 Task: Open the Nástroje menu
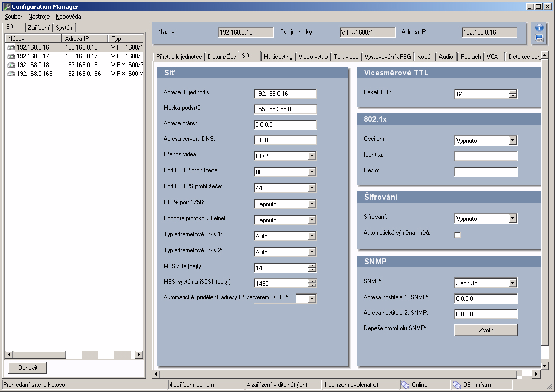[x=39, y=17]
